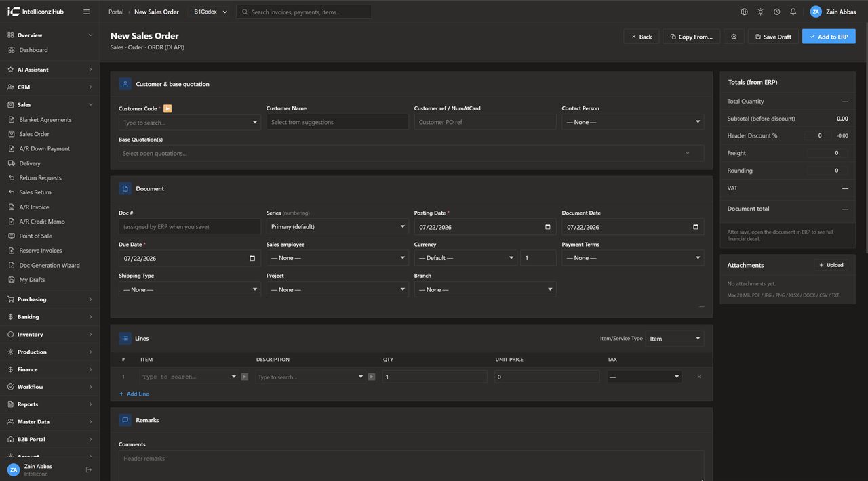Click the Unit Price field in line 1
Screen dimensions: 868x481
pos(547,377)
